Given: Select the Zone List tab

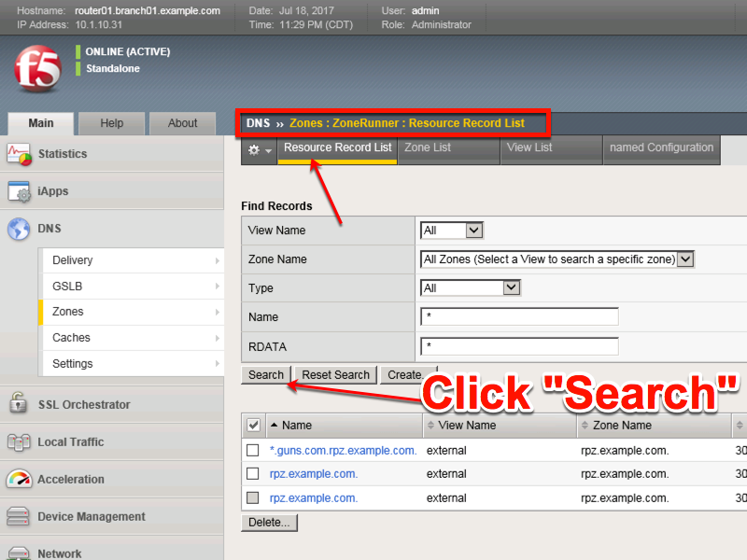Looking at the screenshot, I should [448, 148].
